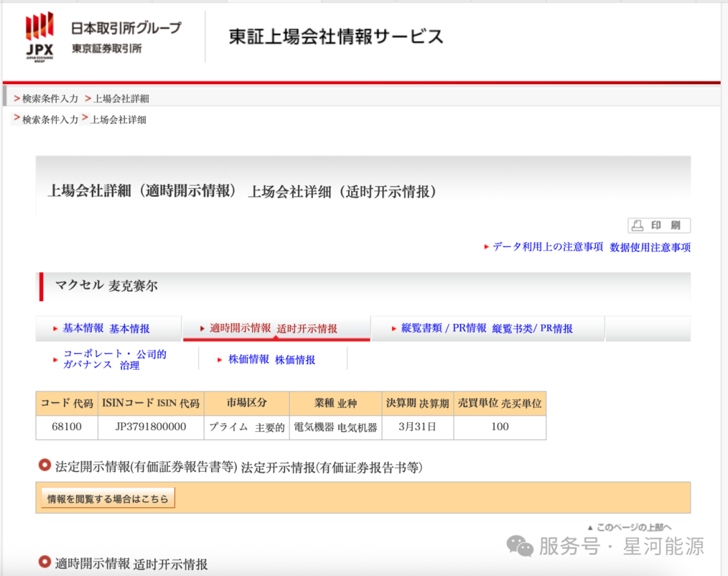The width and height of the screenshot is (728, 576).
Task: Click the red arrow before 基本情報 tab
Action: tap(55, 329)
